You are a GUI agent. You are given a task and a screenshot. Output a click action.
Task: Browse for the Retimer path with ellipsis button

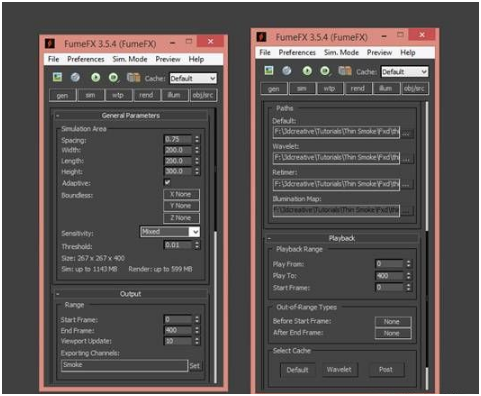point(407,185)
